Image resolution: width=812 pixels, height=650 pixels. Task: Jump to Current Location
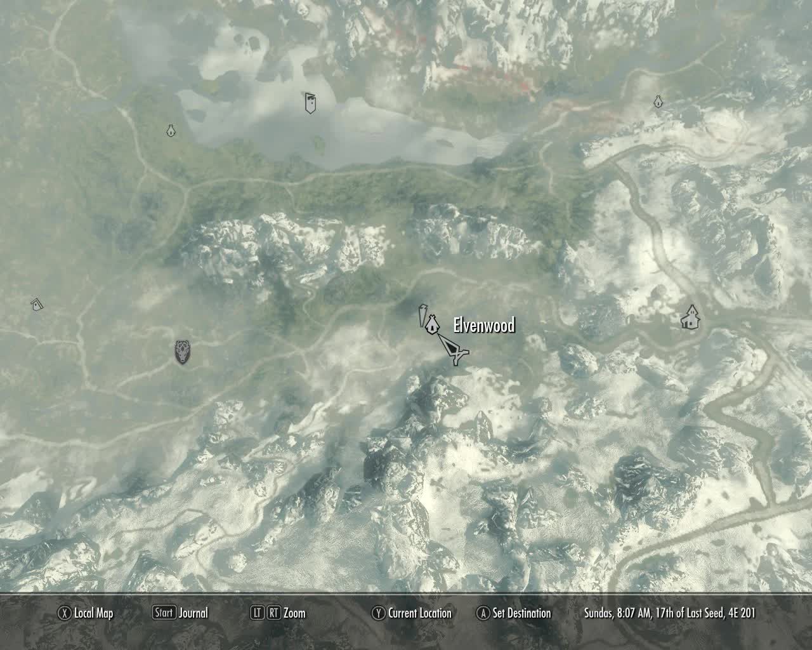420,613
